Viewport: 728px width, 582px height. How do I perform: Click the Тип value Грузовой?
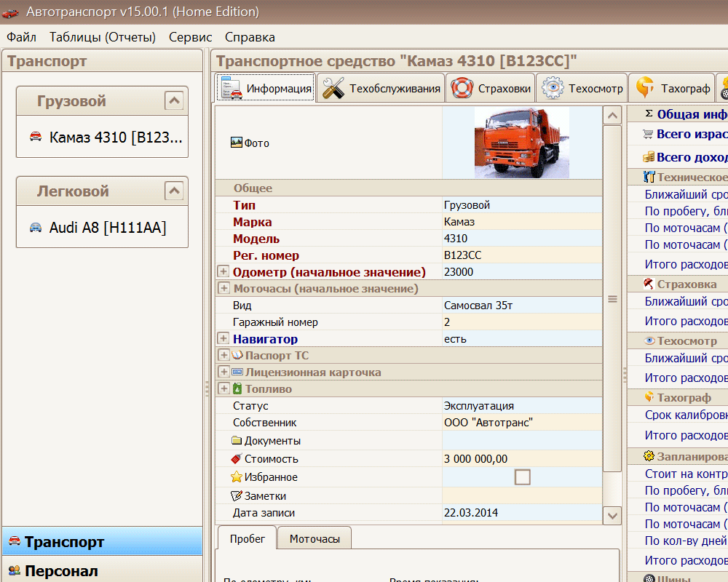click(x=522, y=204)
